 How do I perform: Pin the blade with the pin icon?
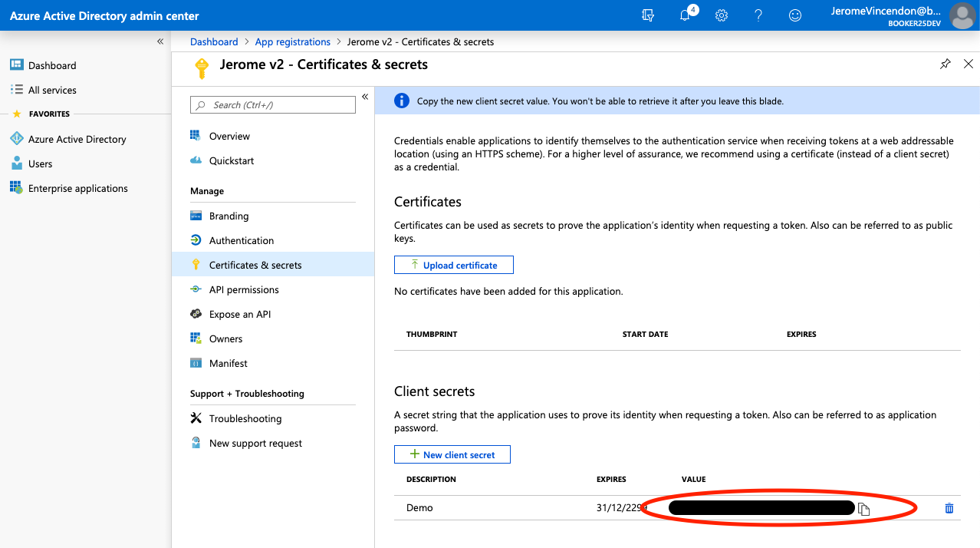(945, 64)
